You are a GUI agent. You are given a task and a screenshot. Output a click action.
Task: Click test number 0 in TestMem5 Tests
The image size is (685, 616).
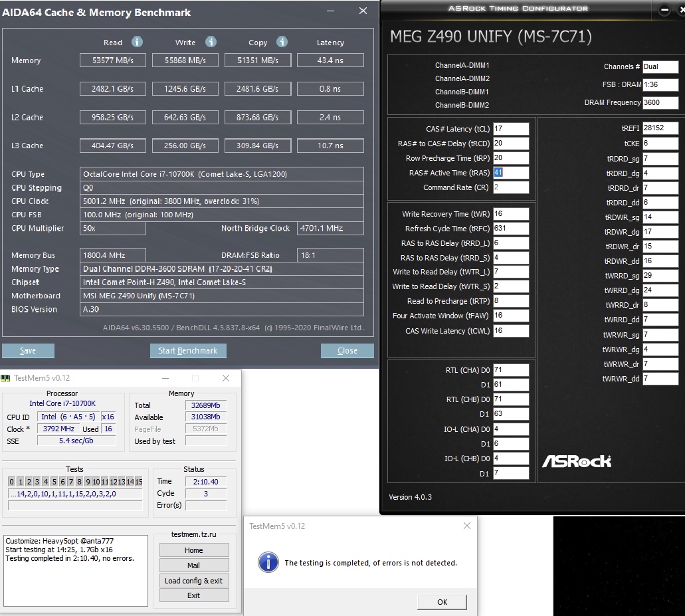pyautogui.click(x=12, y=482)
